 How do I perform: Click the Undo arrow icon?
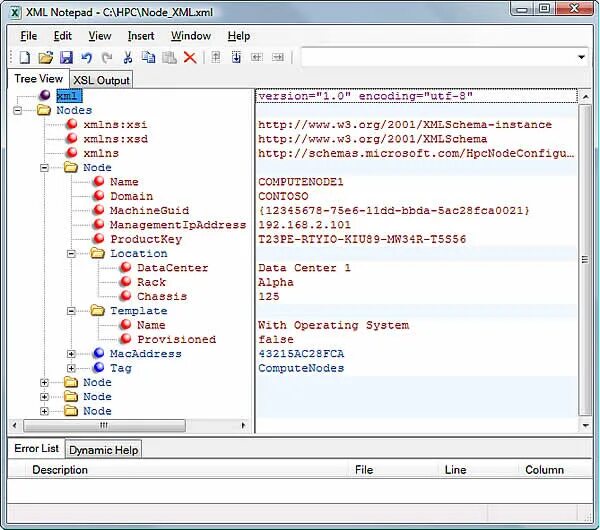tap(87, 57)
